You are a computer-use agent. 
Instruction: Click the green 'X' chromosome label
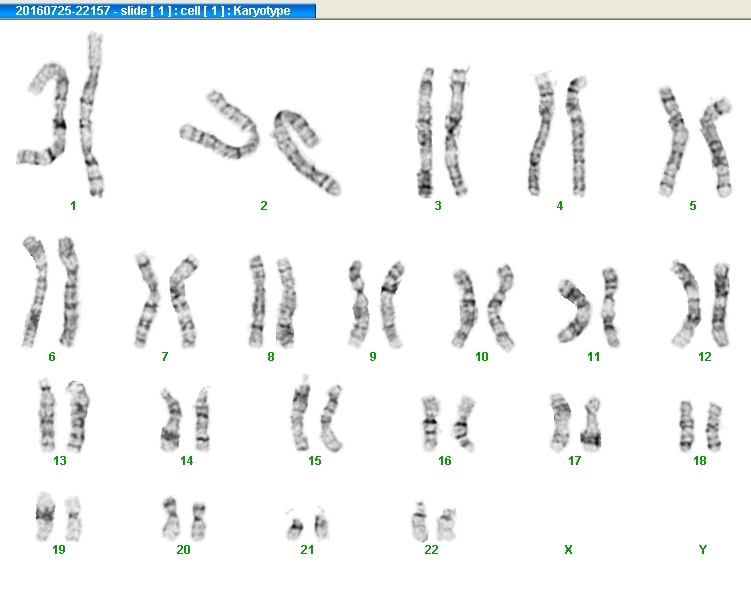tap(568, 550)
